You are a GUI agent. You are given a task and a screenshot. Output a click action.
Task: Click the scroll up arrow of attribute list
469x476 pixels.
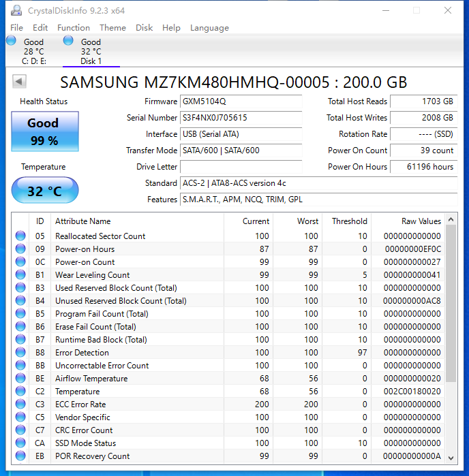(x=451, y=219)
